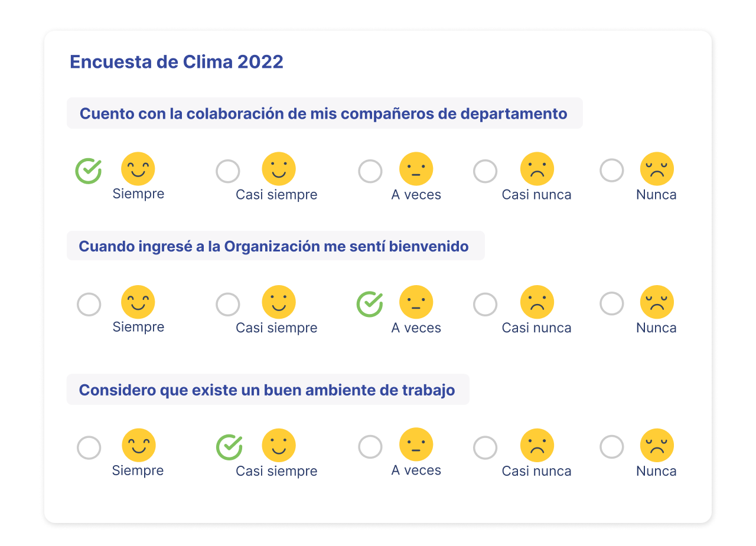The height and width of the screenshot is (546, 756).
Task: Click the Siempre smiley for department collaboration
Action: point(138,169)
